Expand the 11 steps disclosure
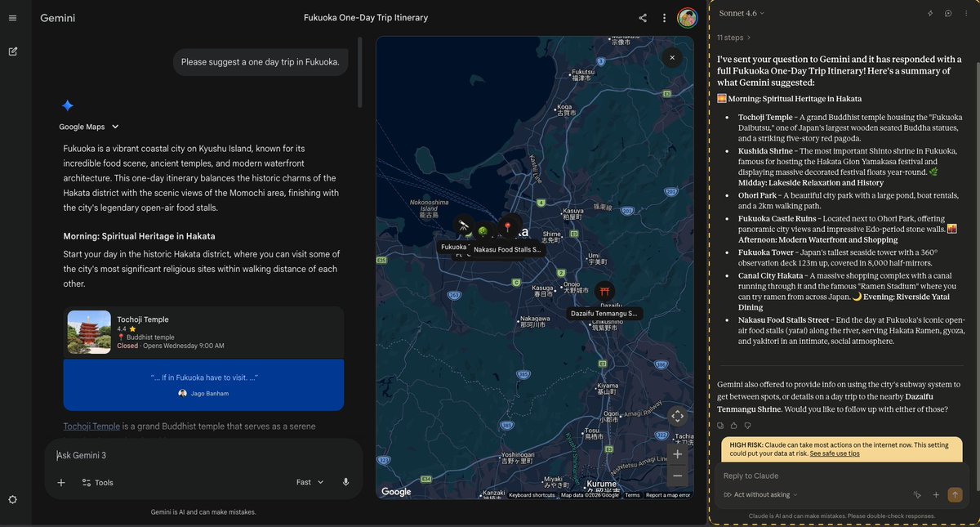980x527 pixels. click(x=733, y=38)
